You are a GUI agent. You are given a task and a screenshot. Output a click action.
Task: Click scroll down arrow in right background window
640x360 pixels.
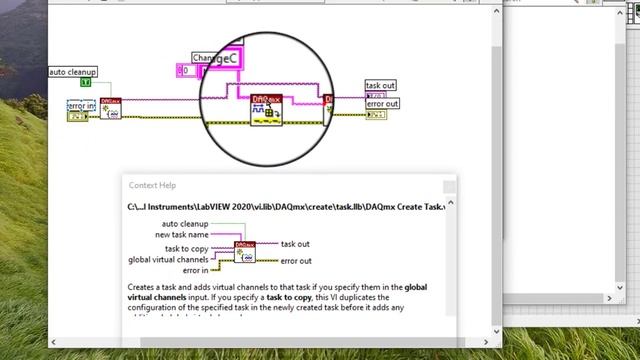click(620, 287)
